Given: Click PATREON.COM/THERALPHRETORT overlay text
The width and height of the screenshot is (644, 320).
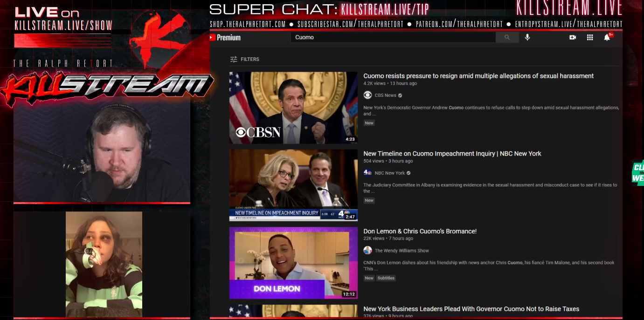Looking at the screenshot, I should (x=459, y=24).
